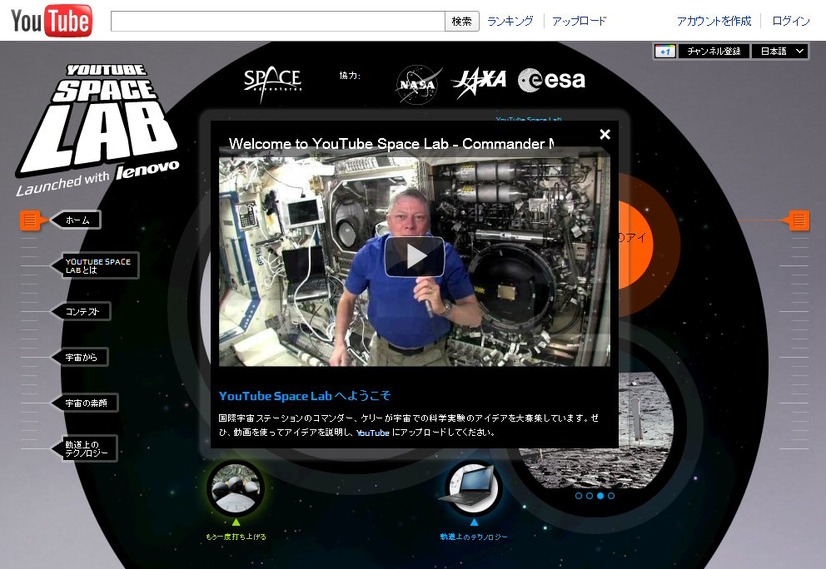Select the コンテスト menu item
Screen dimensions: 826x569
click(82, 311)
